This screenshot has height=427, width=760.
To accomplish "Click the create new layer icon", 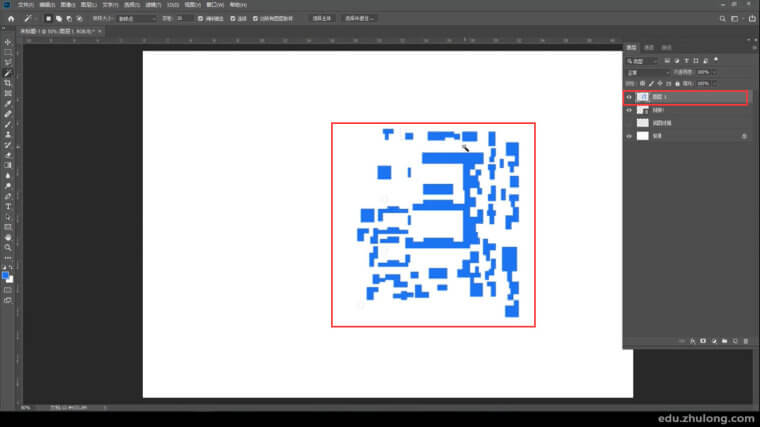I will 735,341.
